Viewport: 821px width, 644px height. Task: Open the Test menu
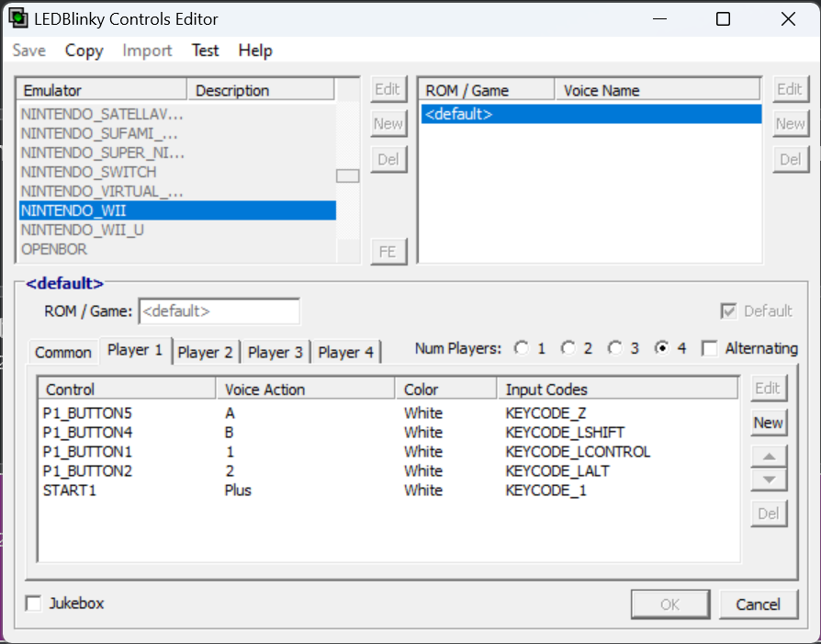pos(205,51)
